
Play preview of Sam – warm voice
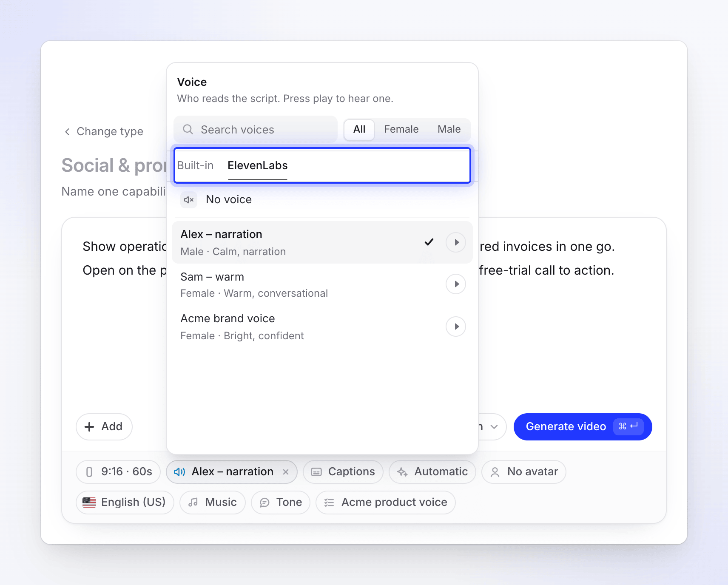coord(456,284)
